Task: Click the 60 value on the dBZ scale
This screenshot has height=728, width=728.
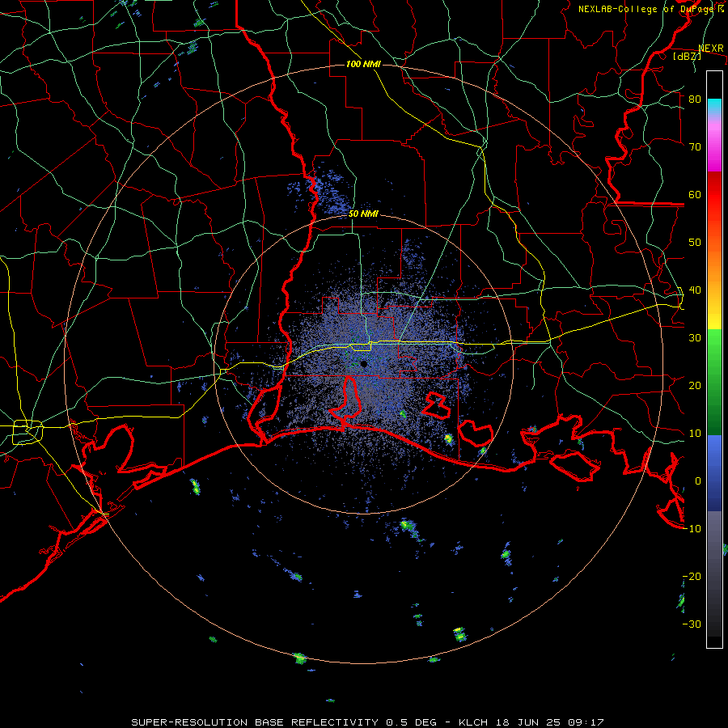Action: tap(695, 194)
